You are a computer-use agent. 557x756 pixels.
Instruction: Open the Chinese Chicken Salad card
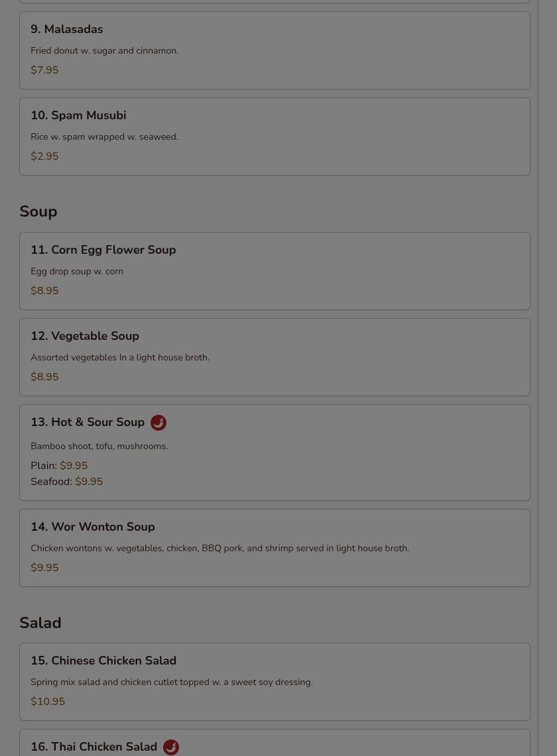click(x=275, y=682)
